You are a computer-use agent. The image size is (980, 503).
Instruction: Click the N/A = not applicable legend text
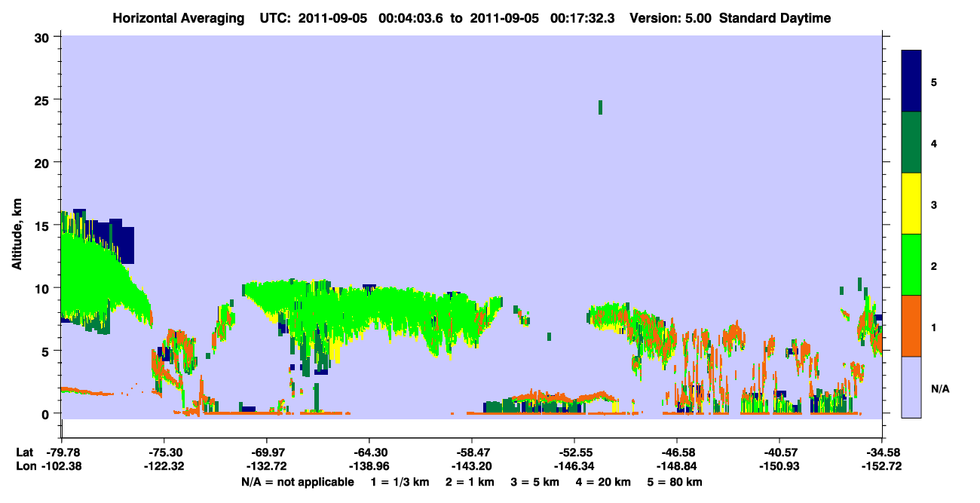[x=297, y=482]
